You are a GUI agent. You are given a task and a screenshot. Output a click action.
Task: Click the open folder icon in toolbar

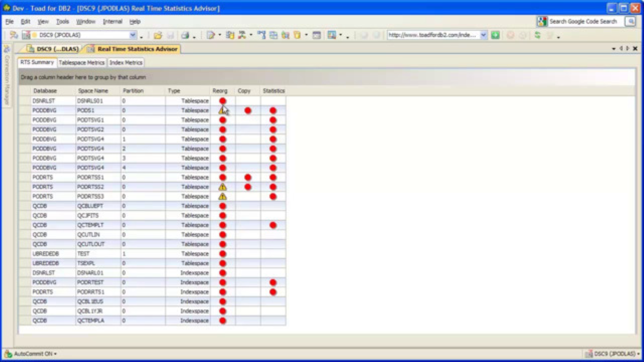click(157, 35)
